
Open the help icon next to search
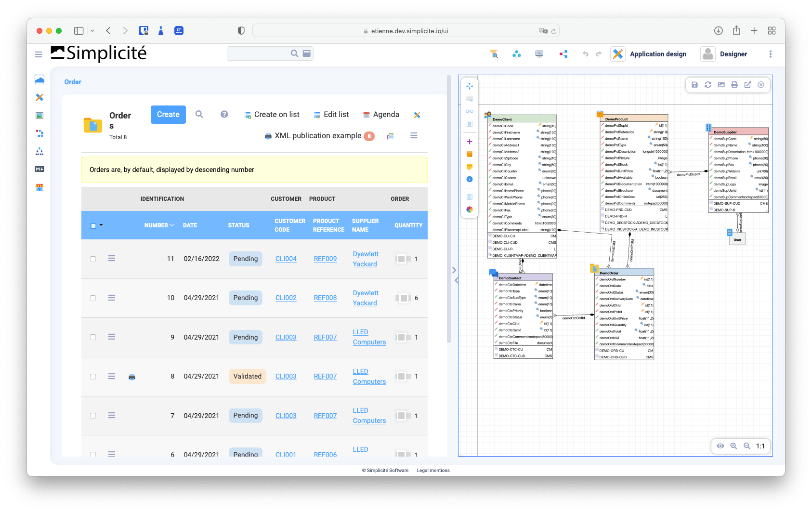click(224, 114)
